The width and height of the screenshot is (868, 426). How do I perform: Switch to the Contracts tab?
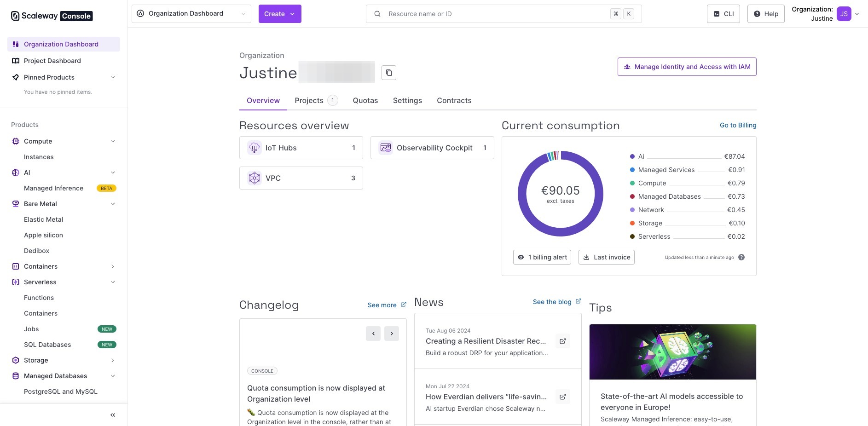pos(454,101)
